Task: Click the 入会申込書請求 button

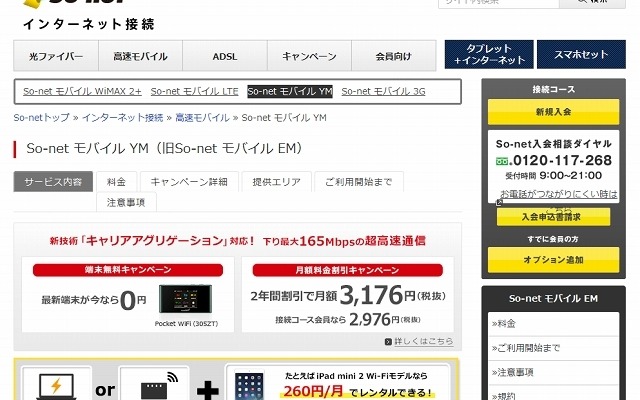Action: click(553, 217)
